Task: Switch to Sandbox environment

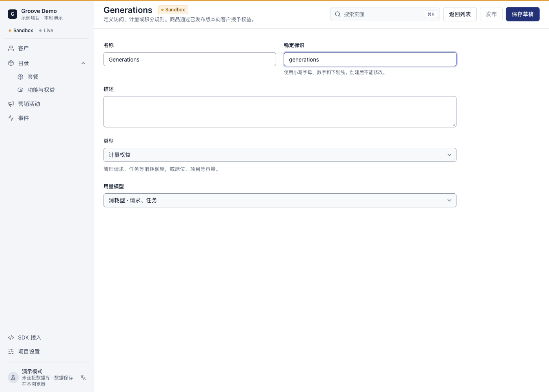Action: [x=21, y=31]
